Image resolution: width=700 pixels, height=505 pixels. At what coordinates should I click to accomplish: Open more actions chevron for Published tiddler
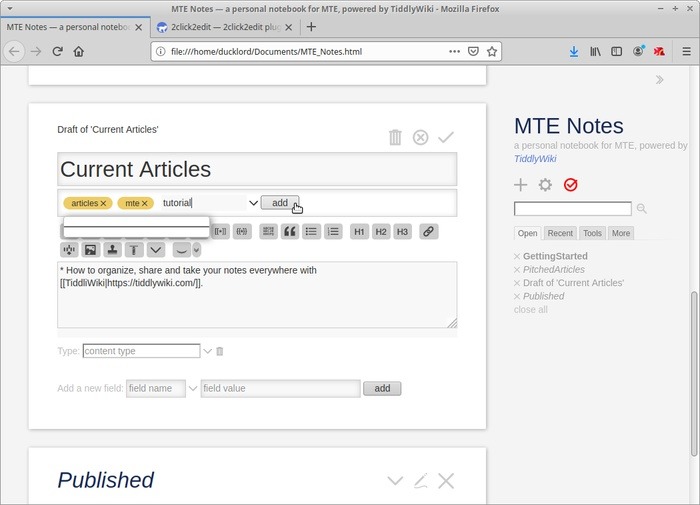pos(395,481)
